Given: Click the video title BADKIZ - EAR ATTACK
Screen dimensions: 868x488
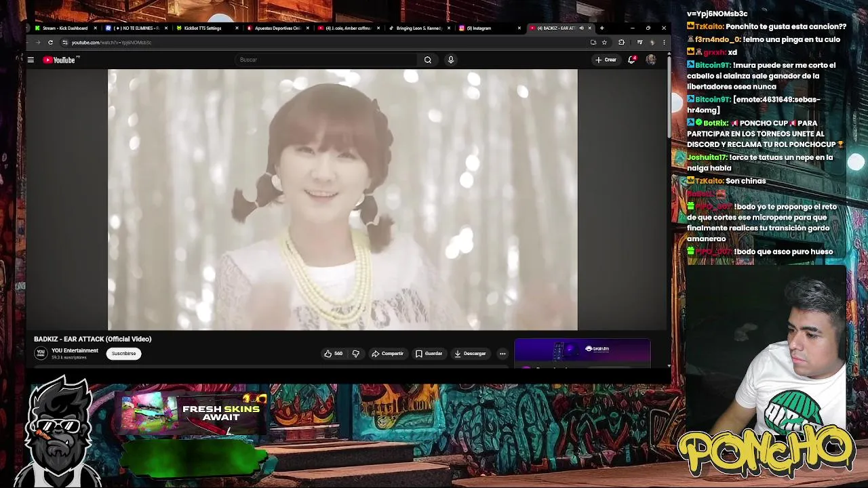Looking at the screenshot, I should 93,339.
